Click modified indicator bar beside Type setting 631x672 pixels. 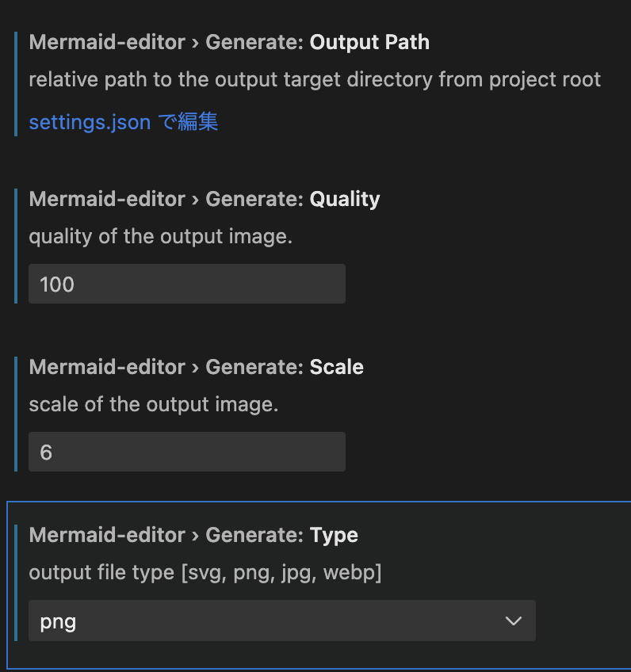pos(16,582)
